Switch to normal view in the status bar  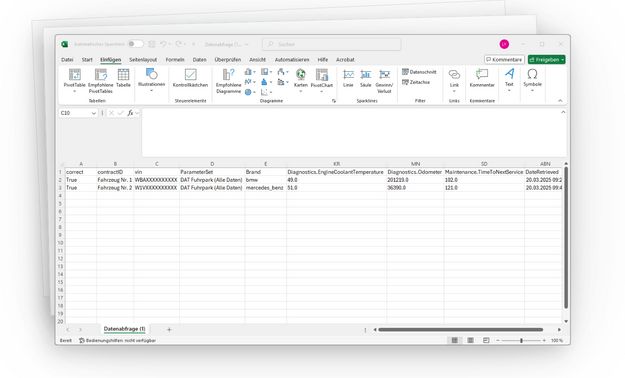(454, 340)
